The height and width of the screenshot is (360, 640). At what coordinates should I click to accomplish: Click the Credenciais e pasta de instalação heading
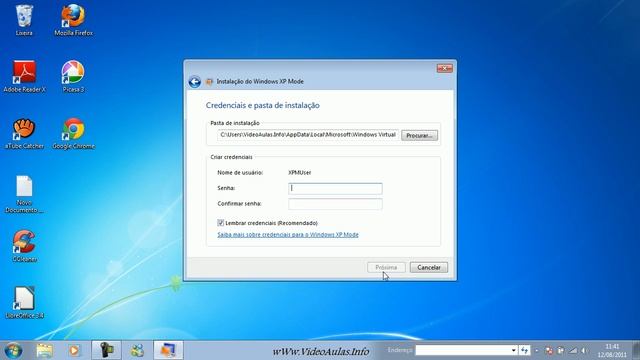click(x=262, y=105)
